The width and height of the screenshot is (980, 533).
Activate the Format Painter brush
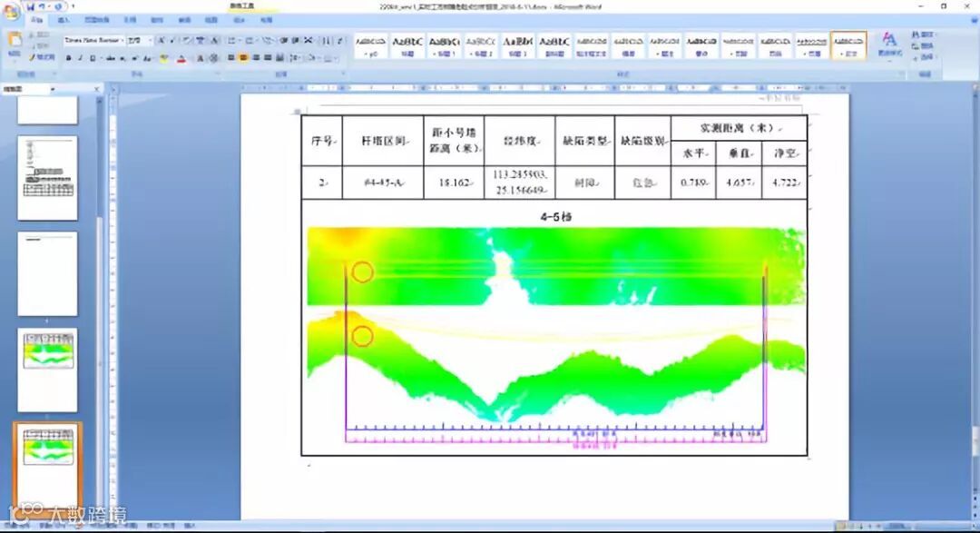[41, 57]
